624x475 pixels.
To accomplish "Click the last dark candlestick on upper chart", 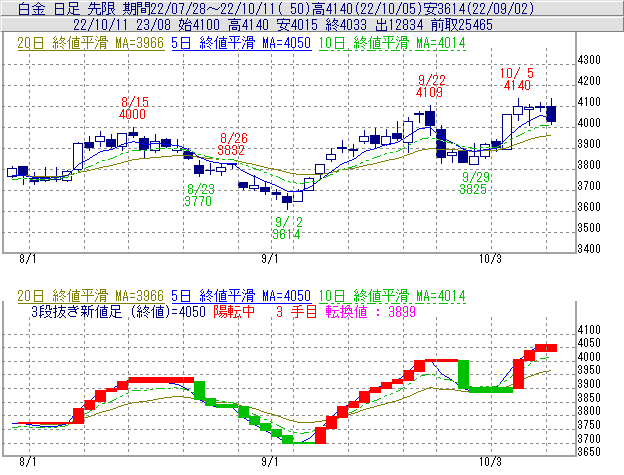I will [x=551, y=114].
